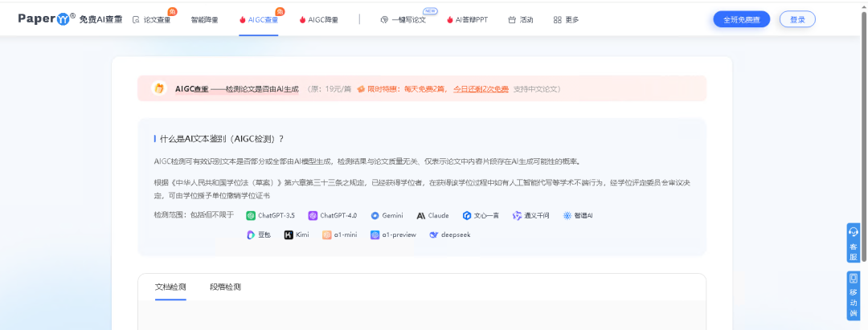Click the 智谱AI icon
The image size is (868, 330).
[x=567, y=215]
